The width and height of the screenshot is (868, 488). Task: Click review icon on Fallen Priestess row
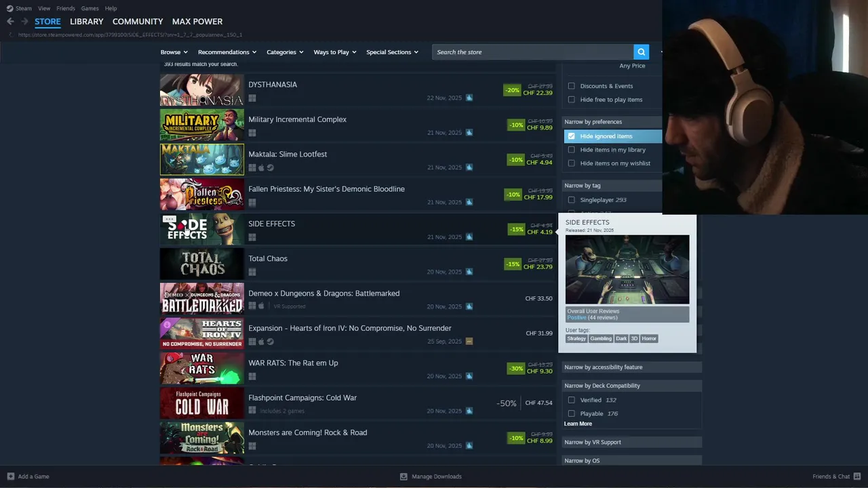469,202
